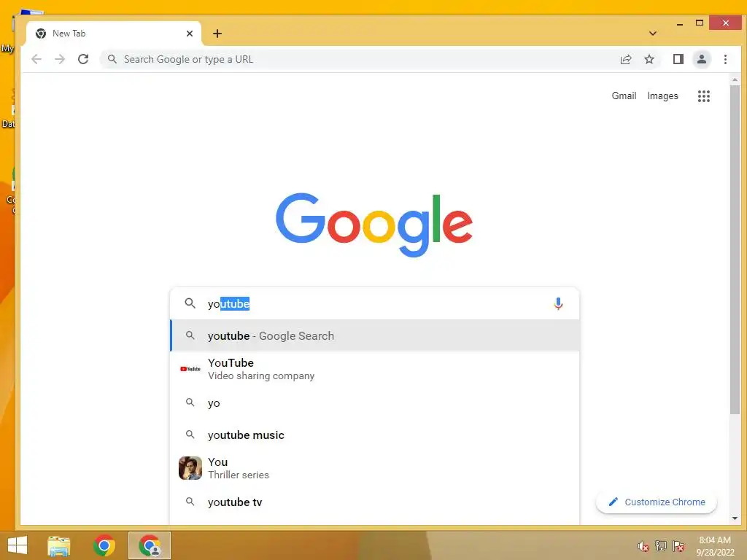Screen dimensions: 747x560
Task: Click magnifier icon in Google search box
Action: click(190, 303)
